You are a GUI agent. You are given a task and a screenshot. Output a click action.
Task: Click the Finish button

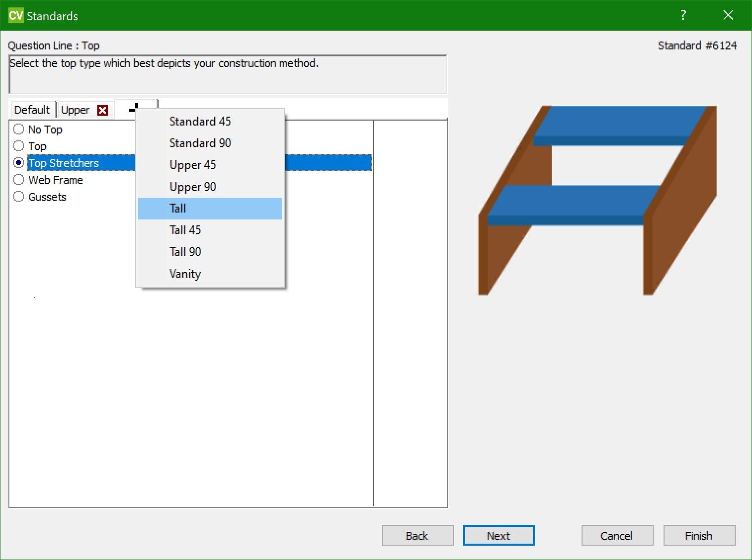click(699, 536)
